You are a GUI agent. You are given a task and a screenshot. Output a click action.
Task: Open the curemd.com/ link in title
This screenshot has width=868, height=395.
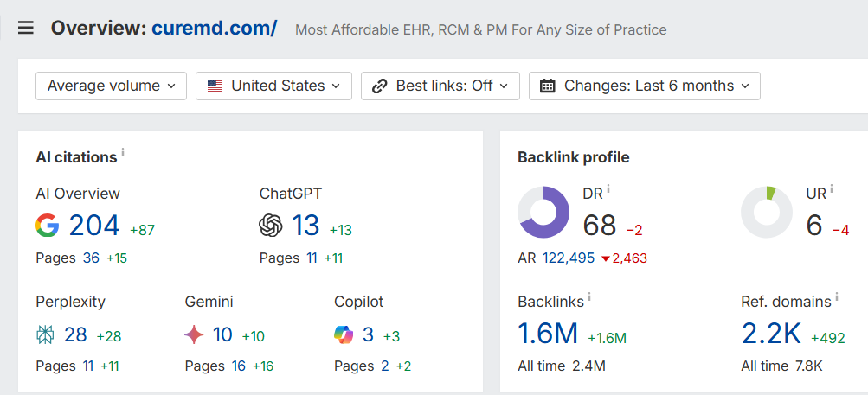pyautogui.click(x=215, y=28)
